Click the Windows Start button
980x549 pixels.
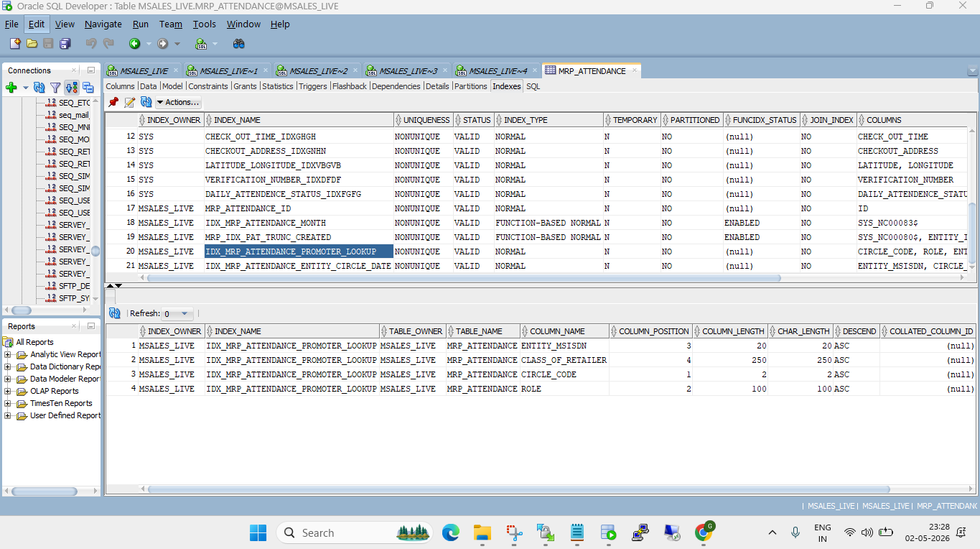tap(258, 533)
